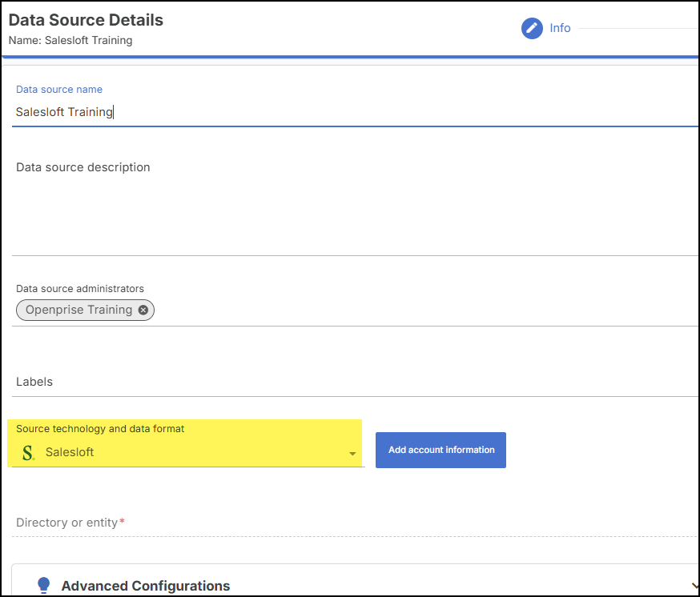
Task: Click the Advanced Configurations heading
Action: tap(146, 586)
